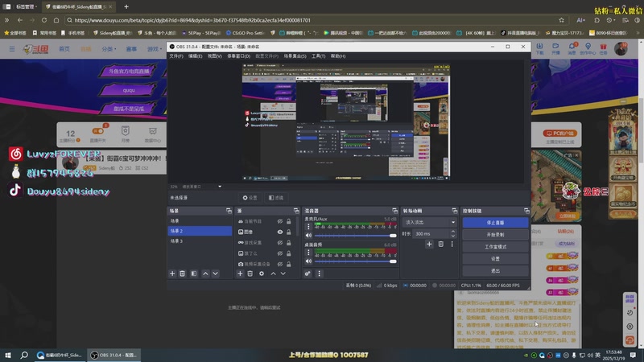Hide the 图像 image source via eye icon

[x=280, y=232]
